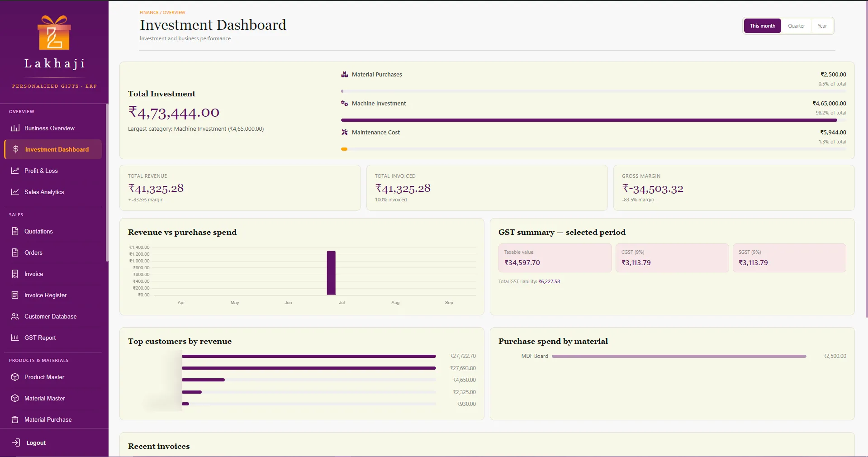Image resolution: width=868 pixels, height=457 pixels.
Task: Switch to the Quarter period tab
Action: click(x=796, y=26)
